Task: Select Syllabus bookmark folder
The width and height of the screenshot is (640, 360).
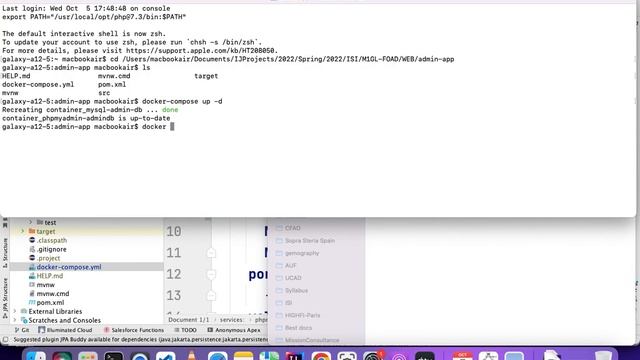Action: [x=296, y=291]
